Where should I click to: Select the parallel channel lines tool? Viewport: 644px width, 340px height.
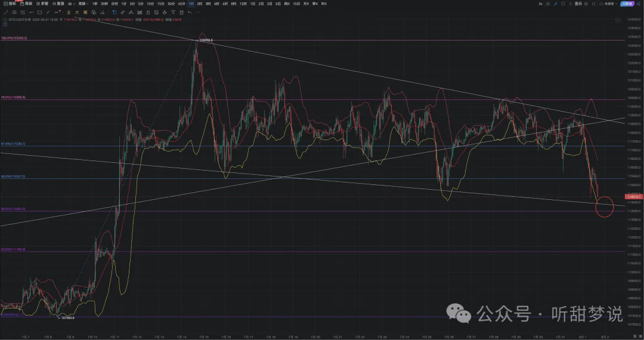[x=14, y=13]
